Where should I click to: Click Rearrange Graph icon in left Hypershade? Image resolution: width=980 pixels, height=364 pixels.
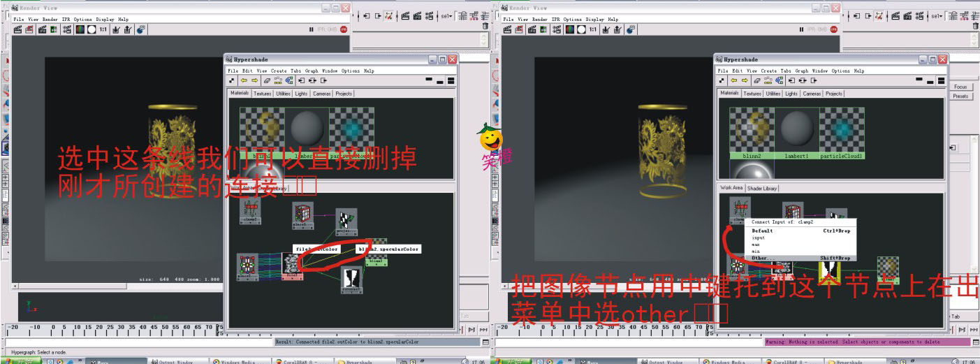click(x=278, y=80)
